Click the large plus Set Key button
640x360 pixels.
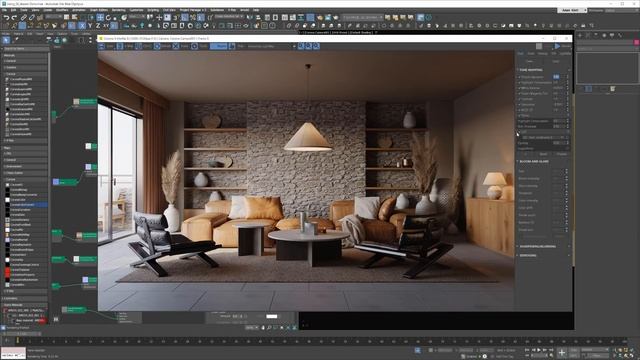tap(562, 353)
